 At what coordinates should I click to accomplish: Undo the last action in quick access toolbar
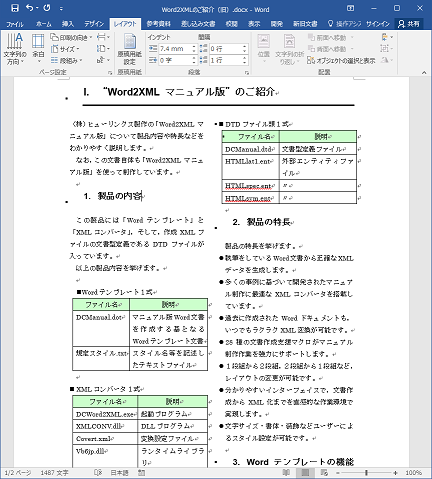30,8
